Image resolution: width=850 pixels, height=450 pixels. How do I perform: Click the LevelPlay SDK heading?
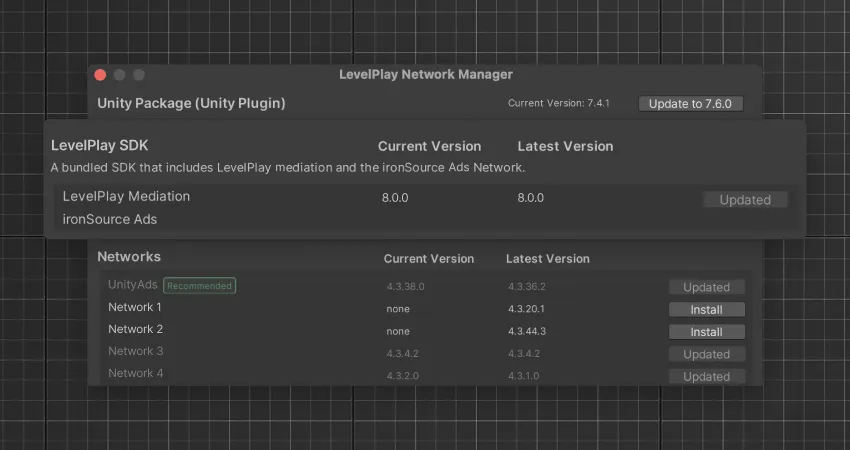tap(99, 145)
